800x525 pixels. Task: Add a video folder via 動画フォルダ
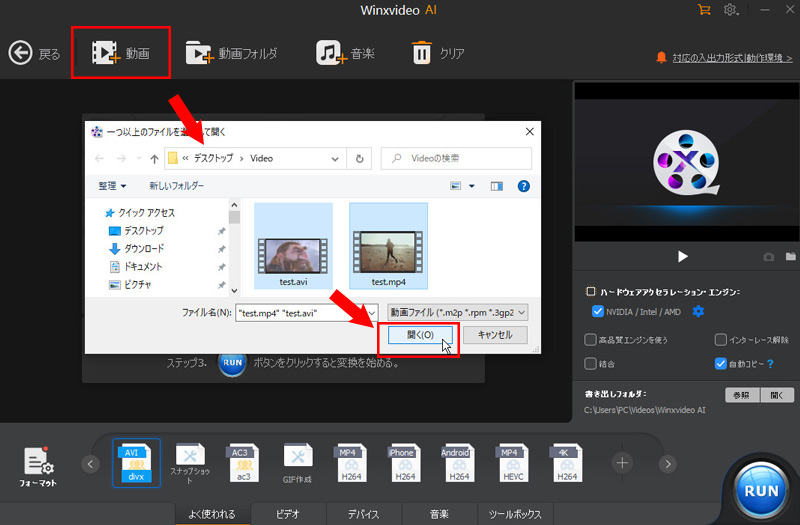pyautogui.click(x=232, y=53)
